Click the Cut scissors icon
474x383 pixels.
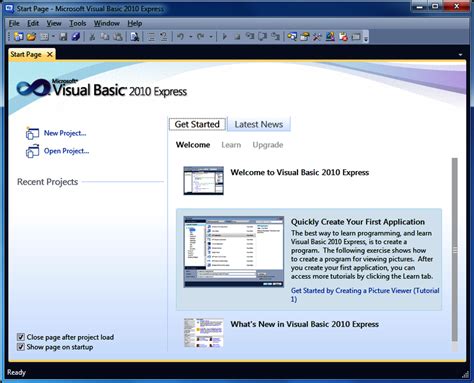click(x=92, y=36)
